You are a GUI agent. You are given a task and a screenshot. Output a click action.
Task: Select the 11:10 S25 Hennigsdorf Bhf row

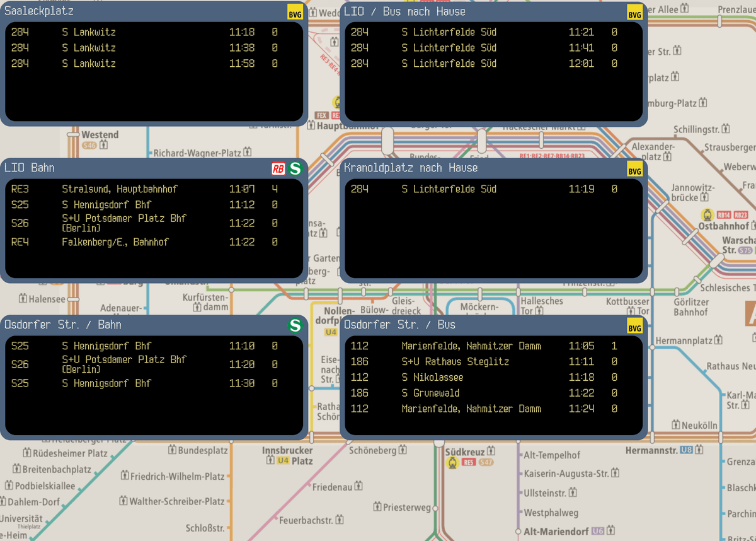pyautogui.click(x=154, y=346)
